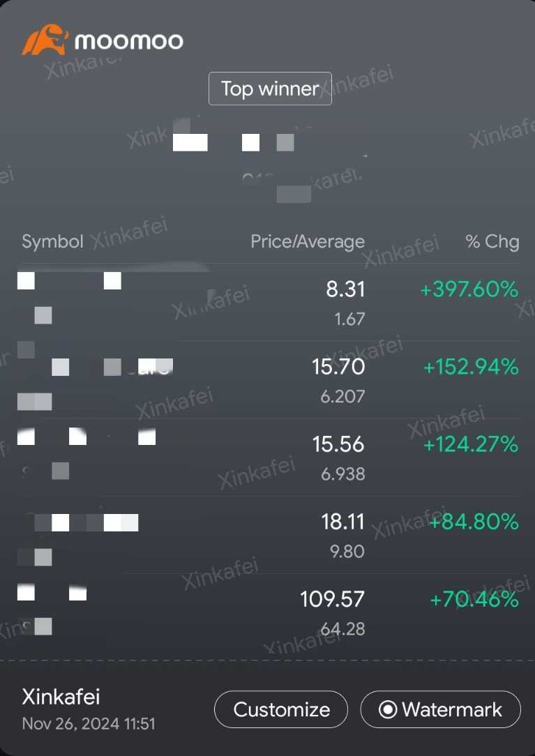This screenshot has height=756, width=535.
Task: Click the Xinkafei username at bottom
Action: (x=61, y=697)
